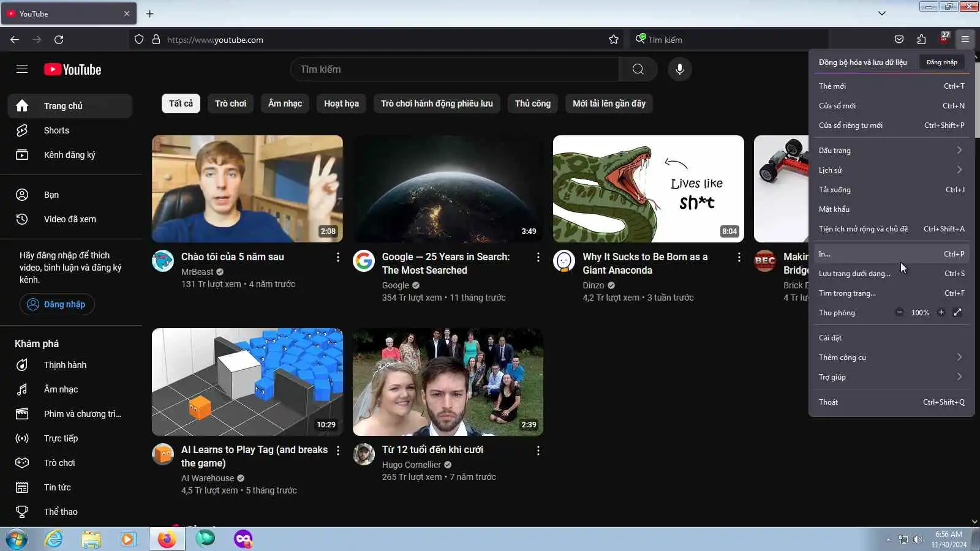
Task: Click the YouTube logo
Action: tap(73, 70)
